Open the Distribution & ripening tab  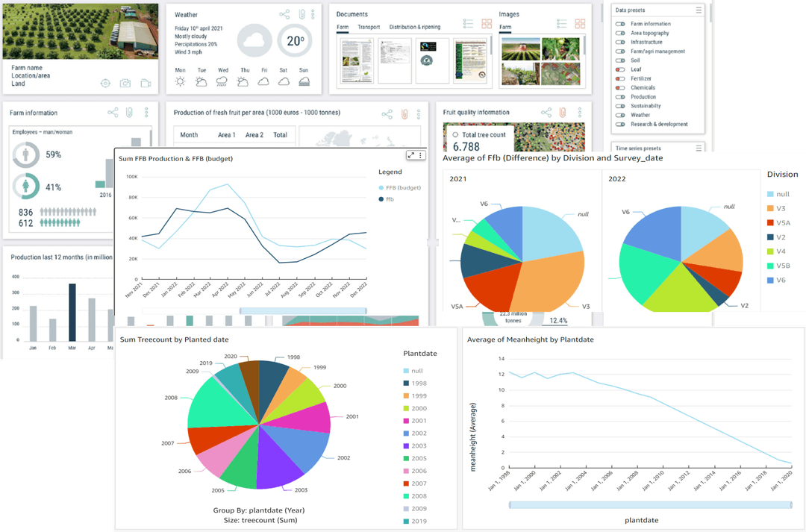pos(414,28)
